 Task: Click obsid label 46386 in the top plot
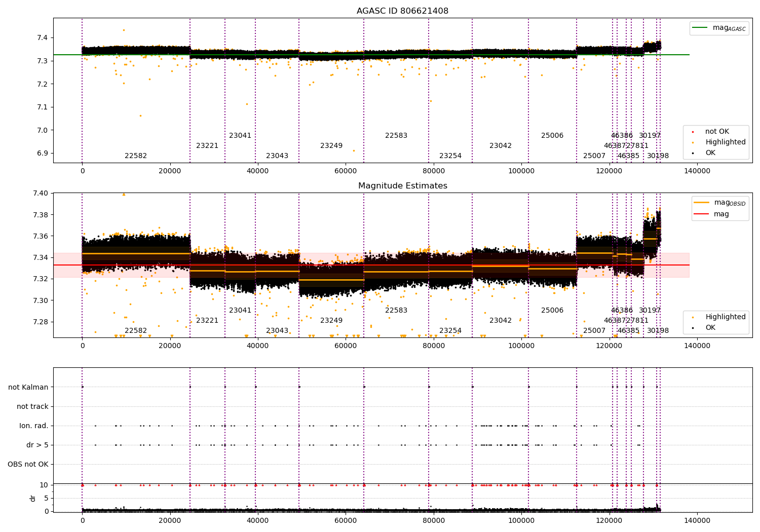(x=622, y=136)
